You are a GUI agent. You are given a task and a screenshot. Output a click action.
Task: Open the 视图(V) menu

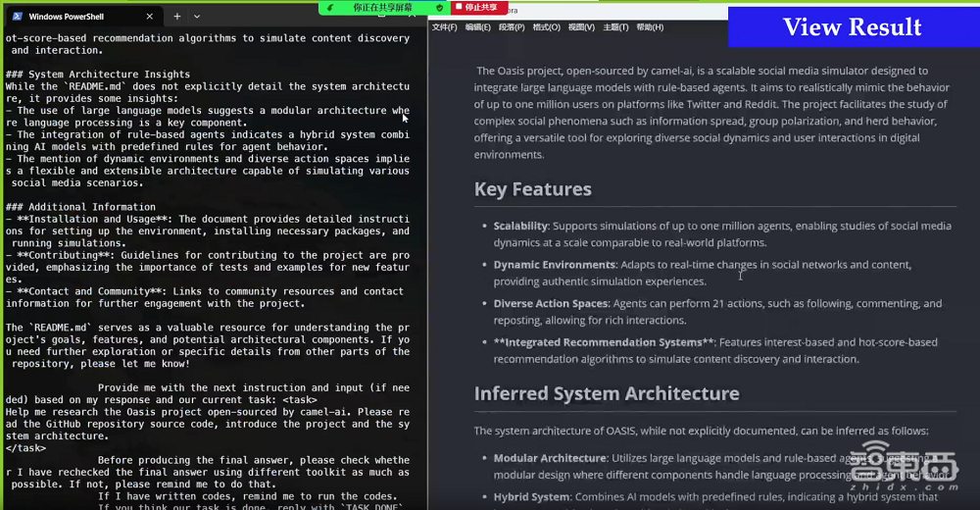tap(581, 27)
